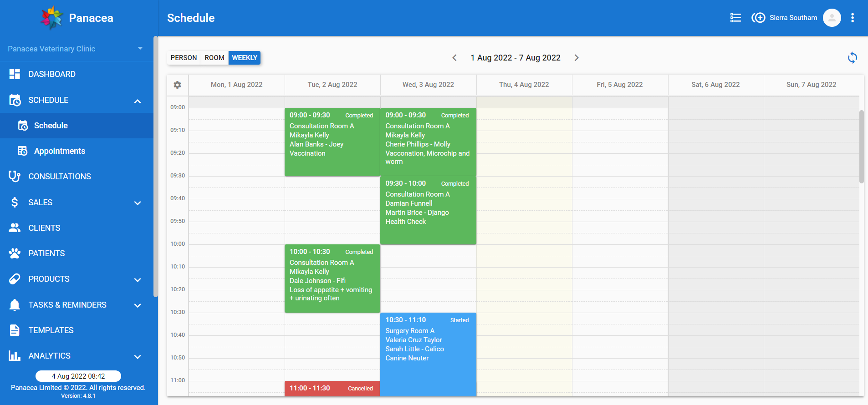
Task: Switch to PERSON view
Action: click(x=184, y=58)
